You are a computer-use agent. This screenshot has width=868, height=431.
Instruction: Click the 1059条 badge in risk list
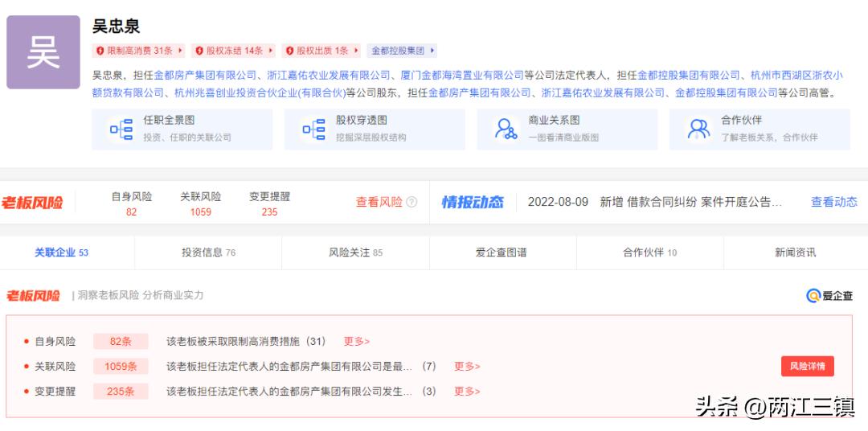coord(121,366)
